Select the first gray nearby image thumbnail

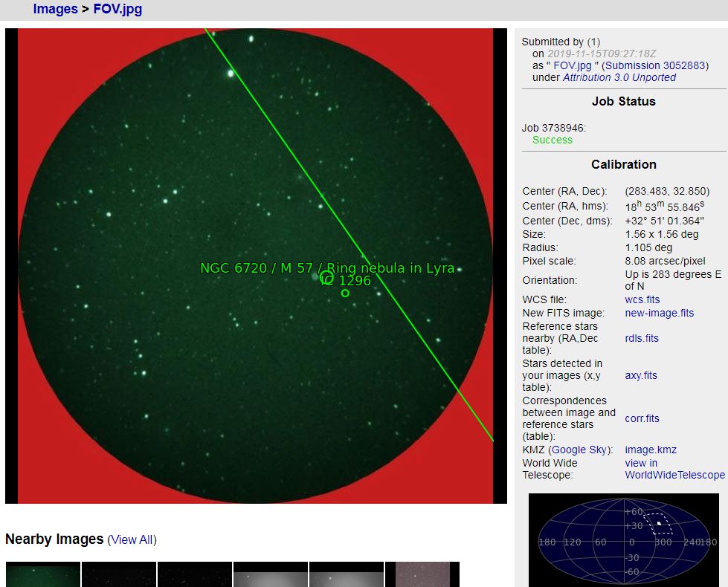point(270,574)
